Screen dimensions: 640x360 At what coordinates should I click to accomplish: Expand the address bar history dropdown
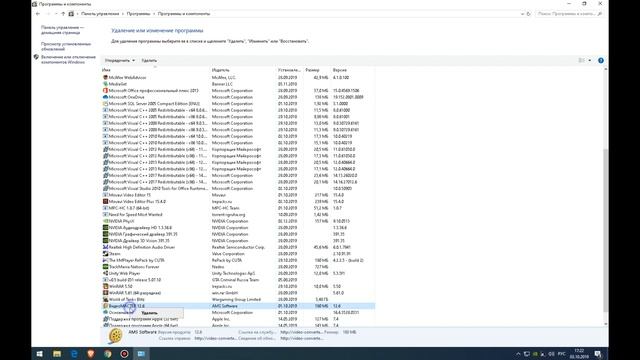pyautogui.click(x=522, y=14)
